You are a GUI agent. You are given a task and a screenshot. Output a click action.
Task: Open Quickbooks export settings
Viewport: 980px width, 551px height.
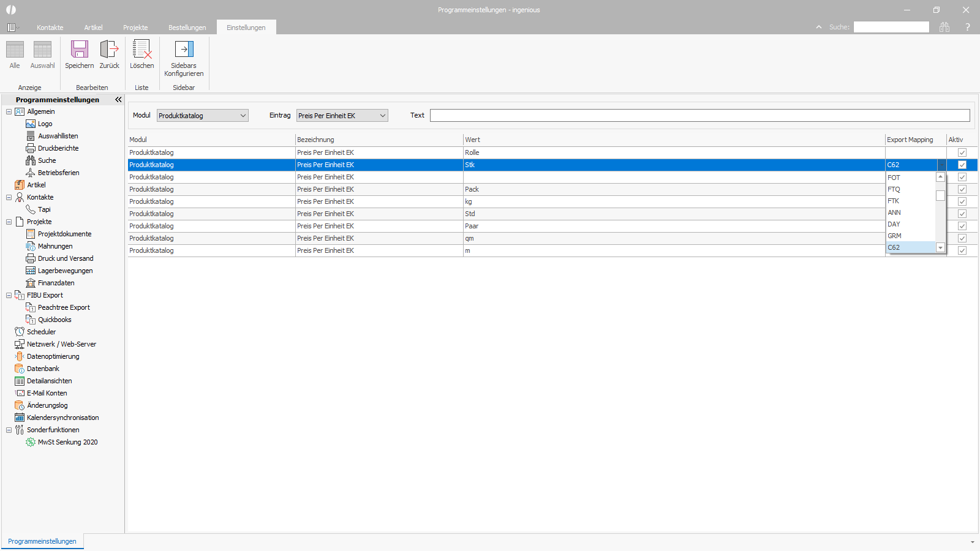tap(55, 320)
